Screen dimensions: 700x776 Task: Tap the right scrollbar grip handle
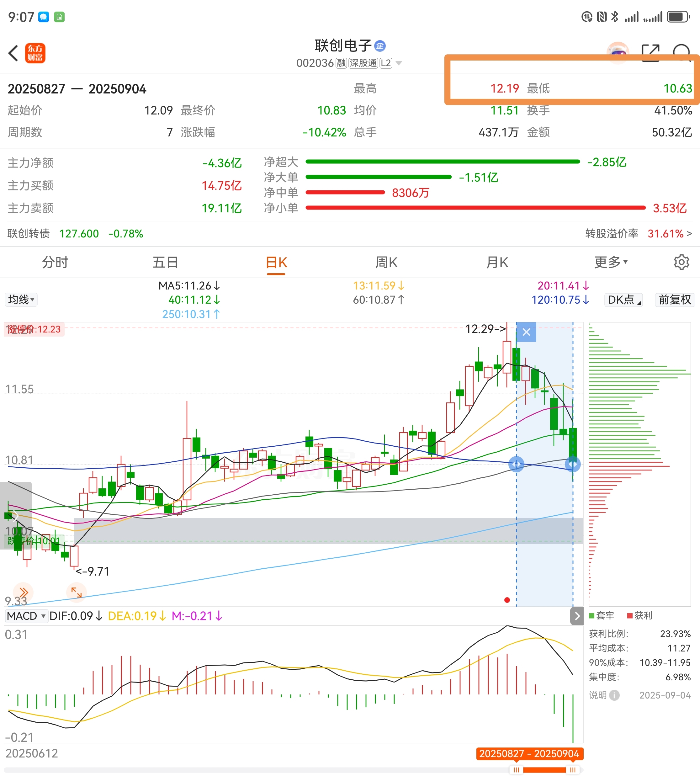tap(573, 770)
